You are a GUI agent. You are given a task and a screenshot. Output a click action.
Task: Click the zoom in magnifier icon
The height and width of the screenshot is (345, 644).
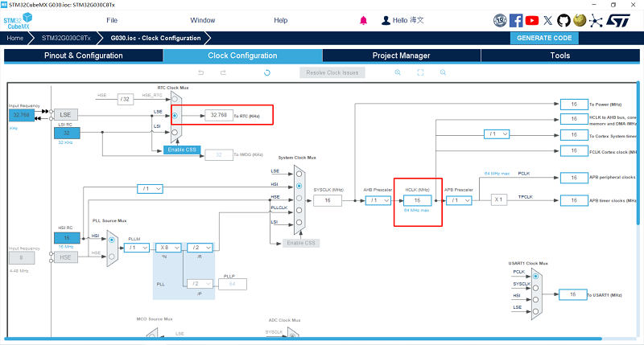(398, 72)
